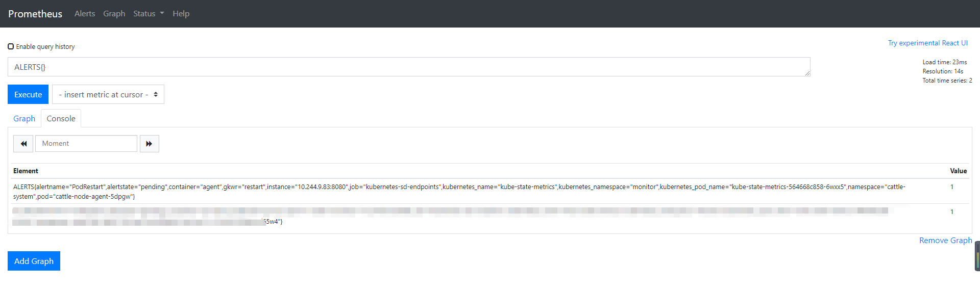Viewport: 980px width, 292px height.
Task: Click the value 1 of PodRestart row
Action: (952, 187)
